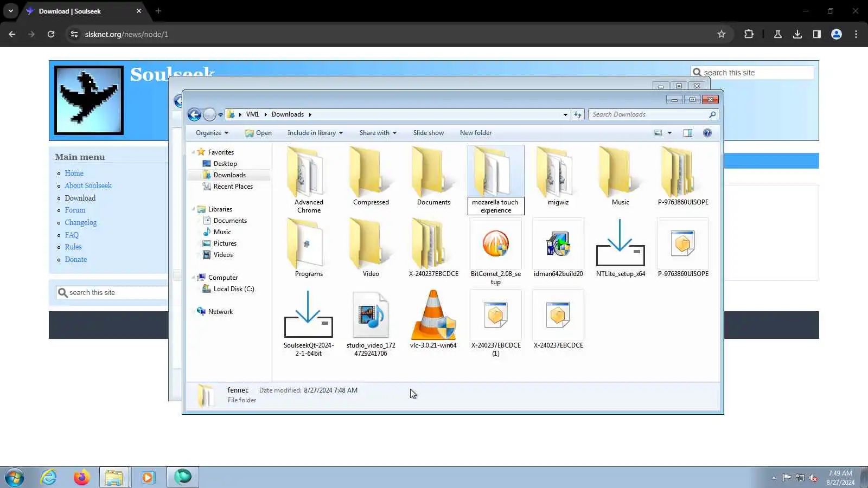Screen dimensions: 868x488
Task: Open the Forum link in Main menu
Action: [75, 210]
